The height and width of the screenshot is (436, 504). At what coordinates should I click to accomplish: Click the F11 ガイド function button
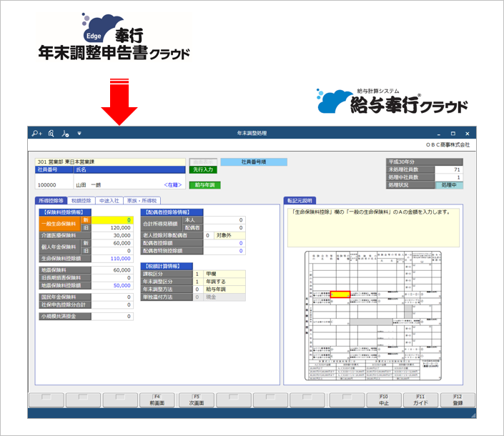(x=421, y=400)
